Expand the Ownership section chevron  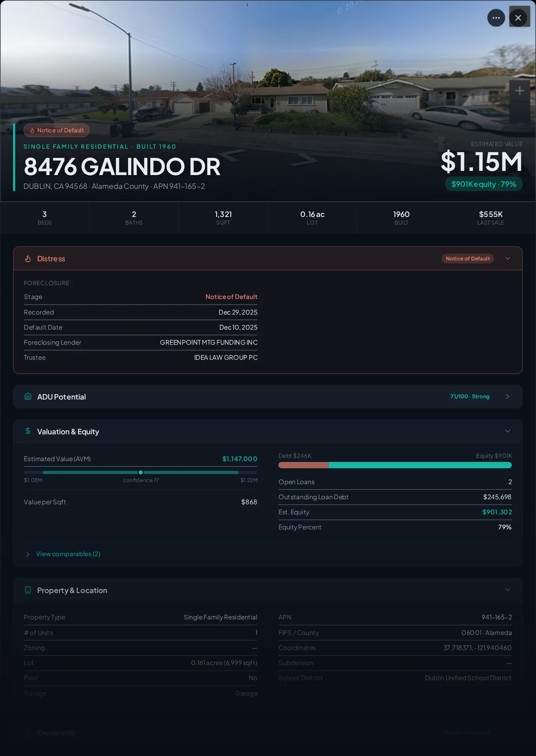click(x=507, y=732)
